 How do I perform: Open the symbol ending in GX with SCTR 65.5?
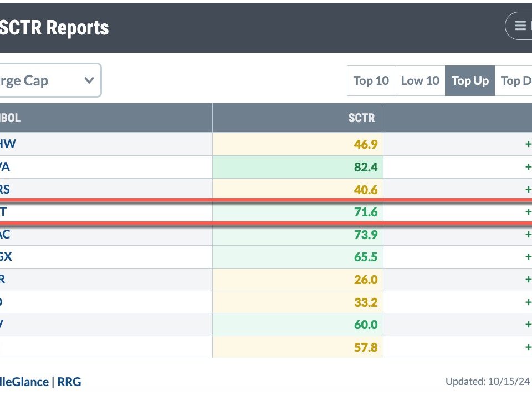click(x=6, y=257)
